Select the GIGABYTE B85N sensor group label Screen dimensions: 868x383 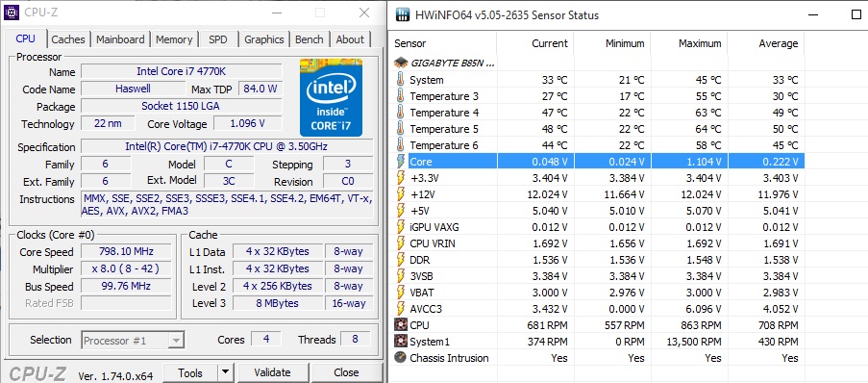pyautogui.click(x=453, y=64)
